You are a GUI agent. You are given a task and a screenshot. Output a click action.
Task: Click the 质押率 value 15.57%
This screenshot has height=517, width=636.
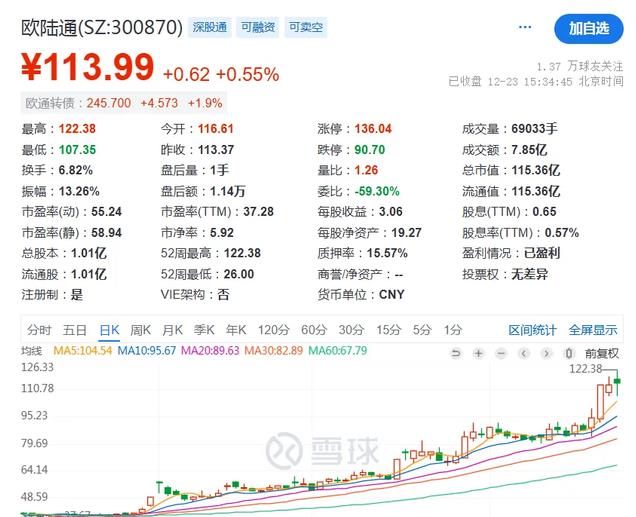coord(387,253)
